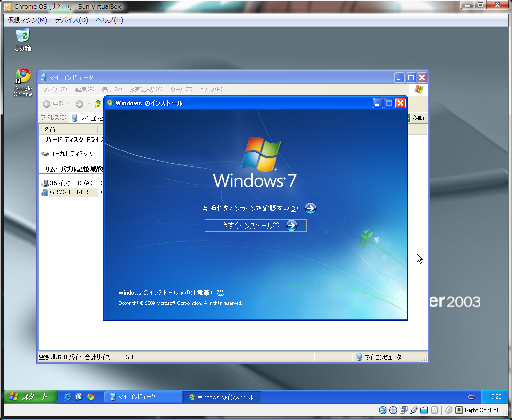Click the VirtualBox window title bar icon
This screenshot has height=420, width=512.
(x=8, y=6)
